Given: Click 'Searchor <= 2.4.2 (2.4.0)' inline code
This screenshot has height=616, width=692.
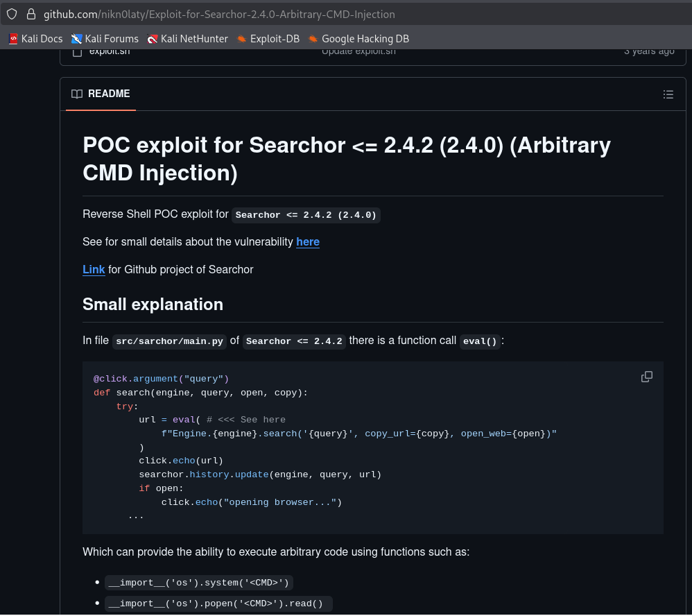Looking at the screenshot, I should click(x=306, y=215).
